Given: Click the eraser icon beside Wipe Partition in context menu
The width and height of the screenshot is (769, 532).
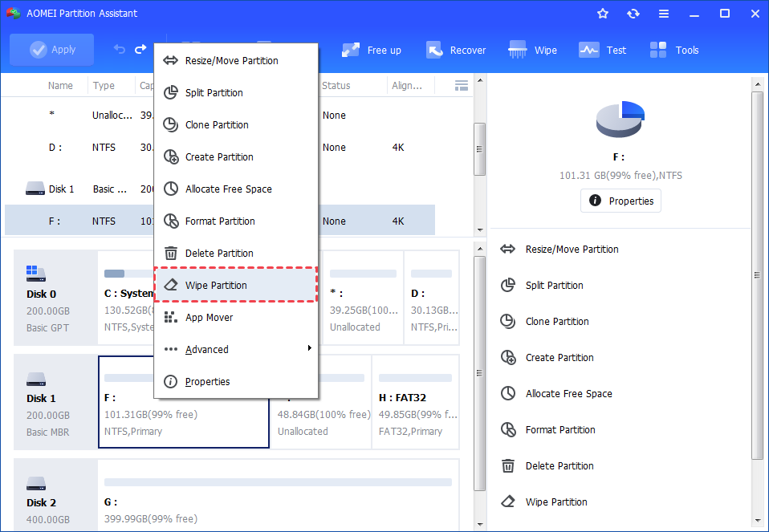Looking at the screenshot, I should [x=171, y=285].
